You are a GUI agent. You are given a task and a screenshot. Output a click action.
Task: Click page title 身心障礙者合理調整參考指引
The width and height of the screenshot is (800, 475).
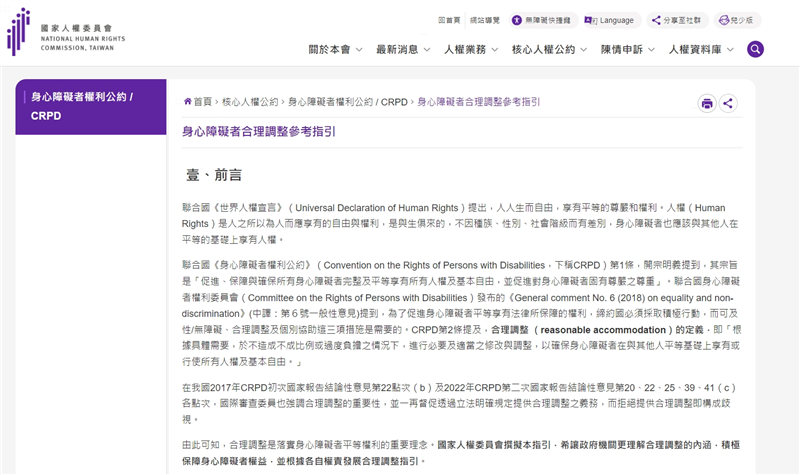(x=259, y=132)
